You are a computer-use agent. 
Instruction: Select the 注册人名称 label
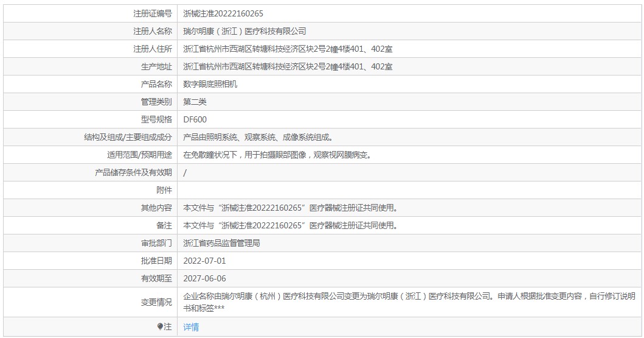tap(153, 31)
